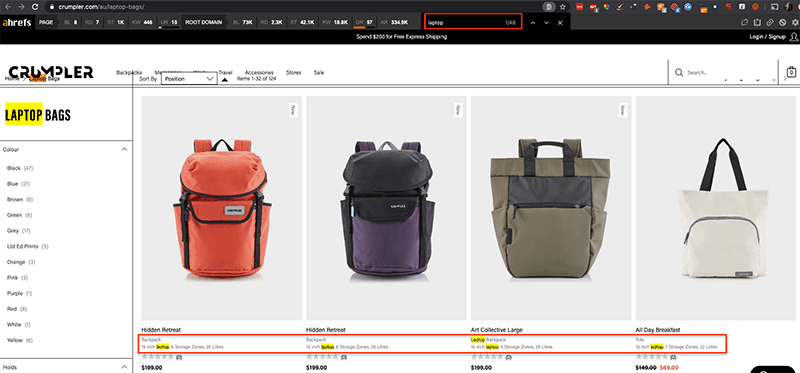
Task: Filter by colour Blue (21)
Action: [19, 184]
